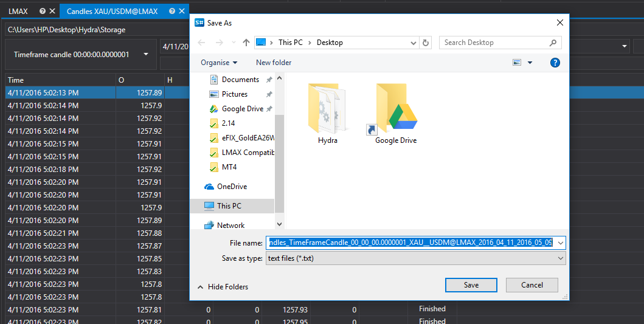Collapse folders with Hide Folders
644x324 pixels.
(x=223, y=287)
